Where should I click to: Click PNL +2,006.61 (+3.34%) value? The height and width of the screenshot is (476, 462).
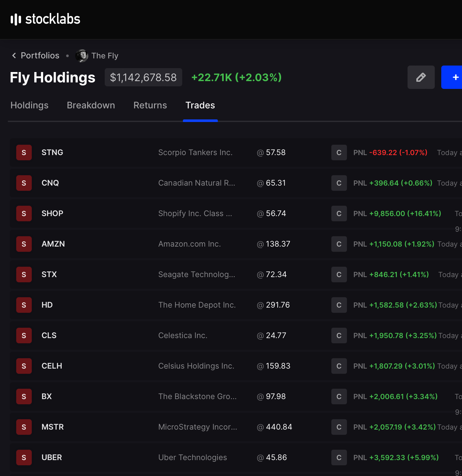click(x=396, y=397)
